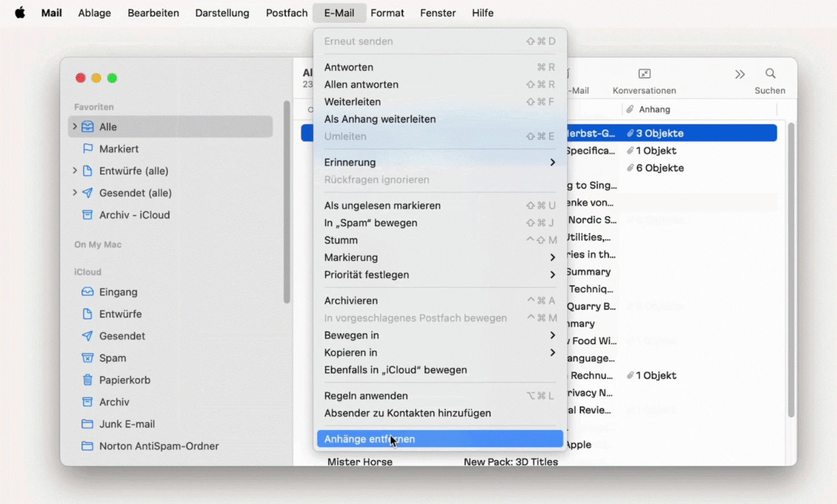
Task: Click the sidebar vertical scrollbar
Action: click(x=287, y=202)
